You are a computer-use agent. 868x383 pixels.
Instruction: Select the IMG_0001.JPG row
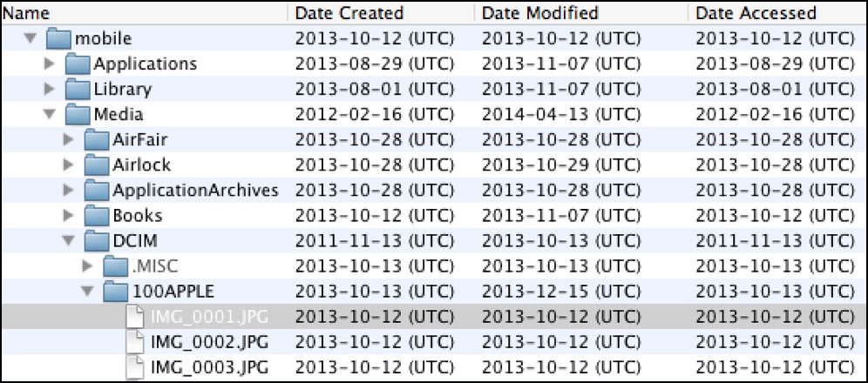click(434, 317)
